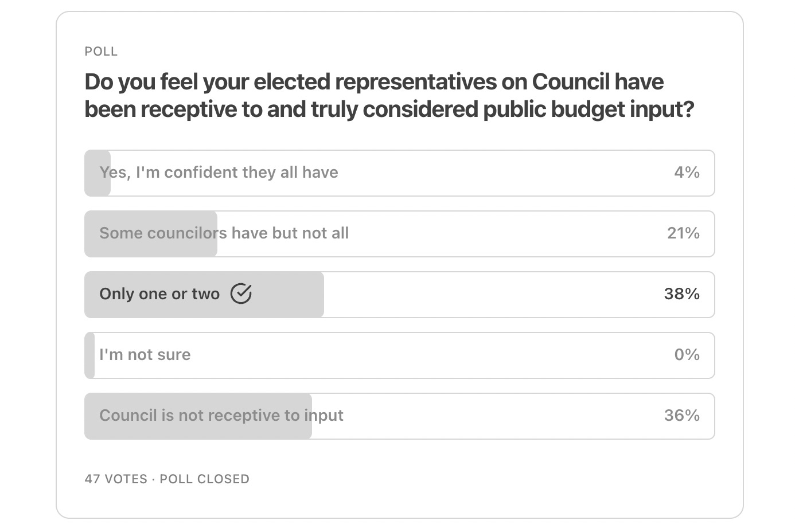795x532 pixels.
Task: Click the 38% result percentage
Action: pos(682,294)
